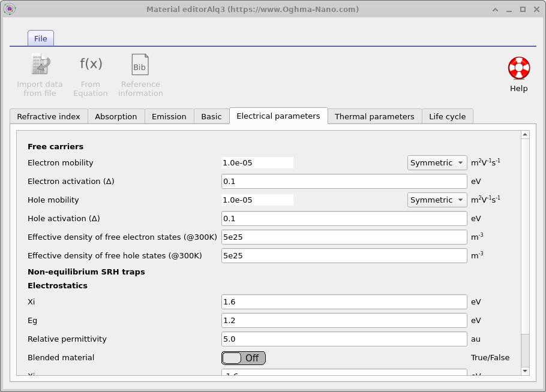The width and height of the screenshot is (546, 392).
Task: Open the Electron mobility Symmetric dropdown
Action: pos(437,162)
